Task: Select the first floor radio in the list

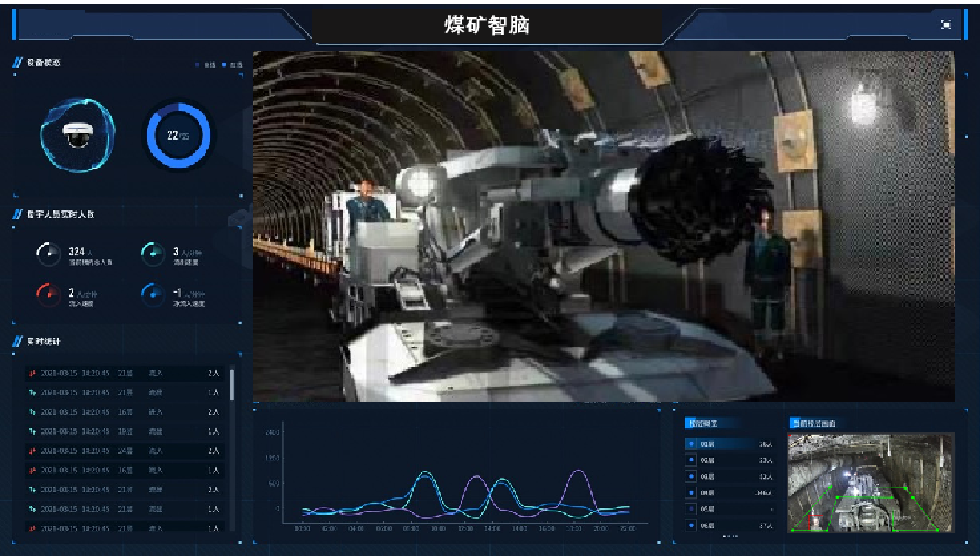Action: click(x=692, y=444)
